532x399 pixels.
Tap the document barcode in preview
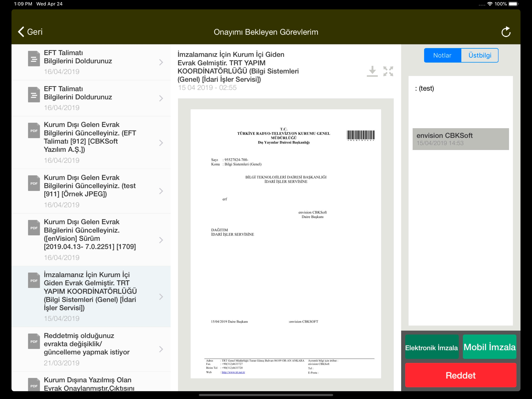(360, 135)
